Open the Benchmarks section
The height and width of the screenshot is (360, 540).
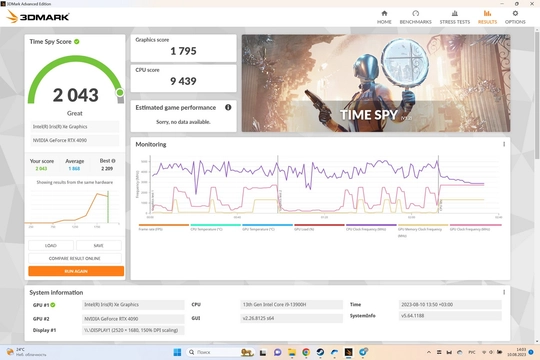point(415,17)
